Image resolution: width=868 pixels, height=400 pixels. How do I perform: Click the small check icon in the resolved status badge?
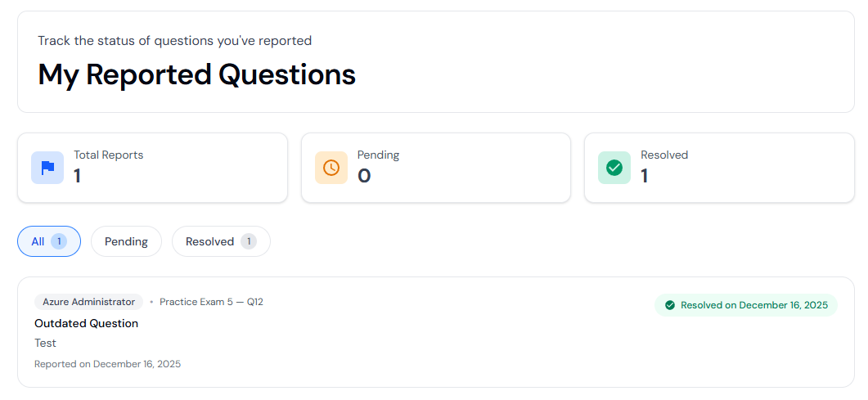(x=670, y=305)
